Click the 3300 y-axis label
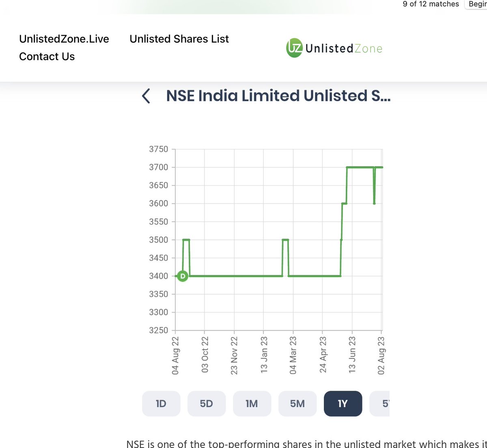Viewport: 487px width, 448px height. tap(159, 312)
